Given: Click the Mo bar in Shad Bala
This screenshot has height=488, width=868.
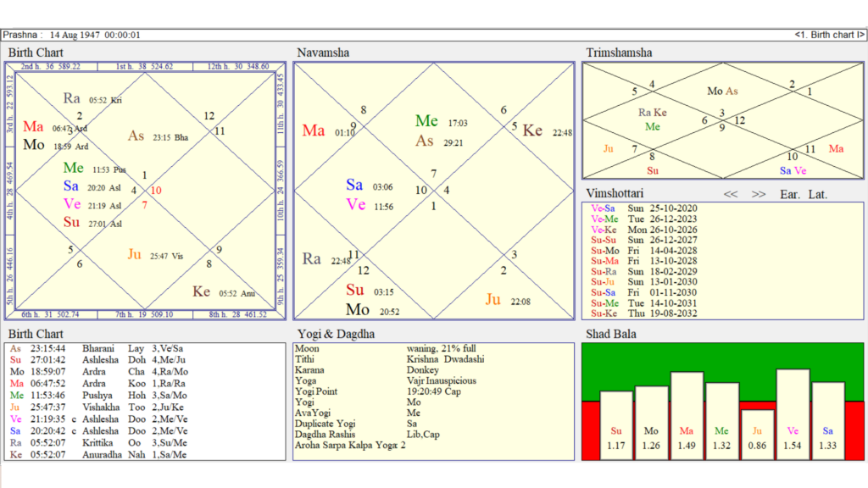Looking at the screenshot, I should 651,422.
